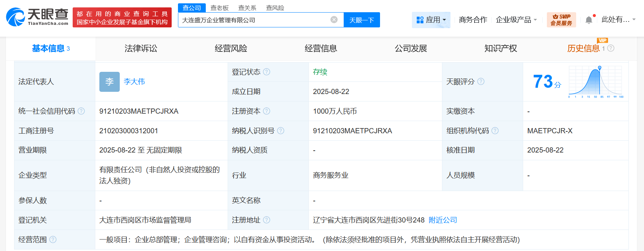Open the 经营风险 tab
The width and height of the screenshot is (644, 251).
click(231, 48)
